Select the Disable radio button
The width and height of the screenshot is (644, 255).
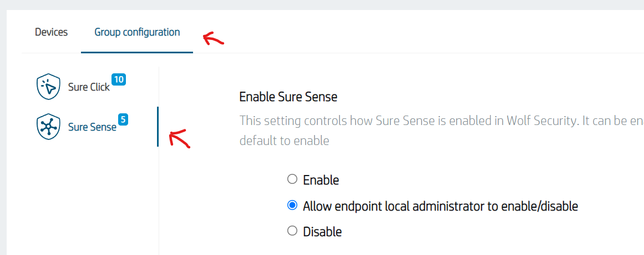tap(292, 231)
